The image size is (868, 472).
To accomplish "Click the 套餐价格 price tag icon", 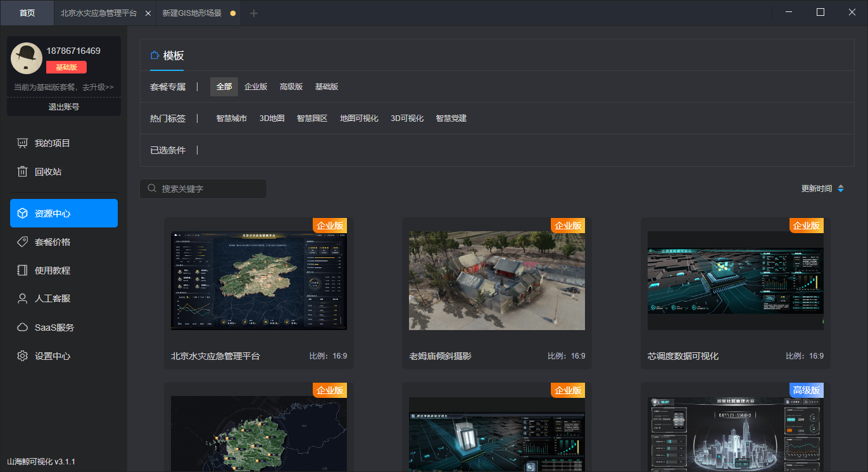I will point(23,242).
